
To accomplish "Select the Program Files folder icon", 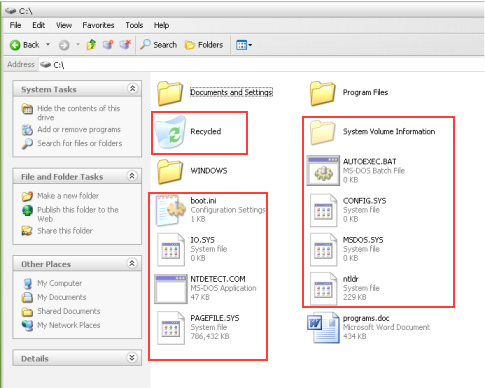I will (322, 93).
